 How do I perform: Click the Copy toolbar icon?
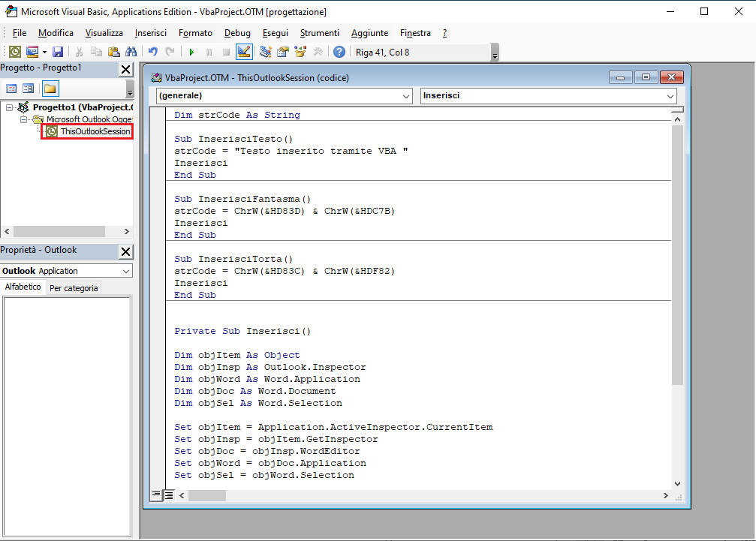96,52
